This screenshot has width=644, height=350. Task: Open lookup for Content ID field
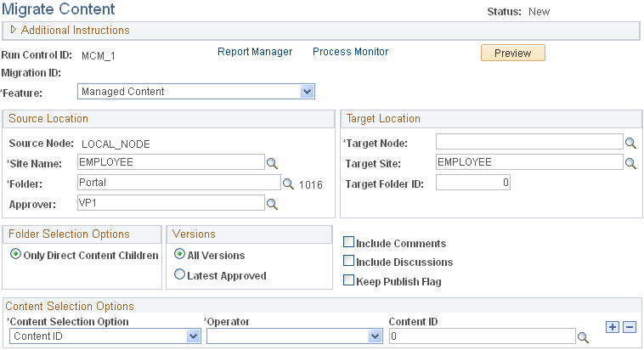[x=583, y=337]
